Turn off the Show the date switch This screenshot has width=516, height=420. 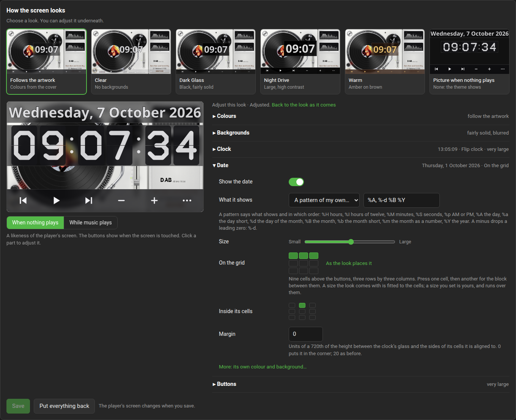(296, 182)
